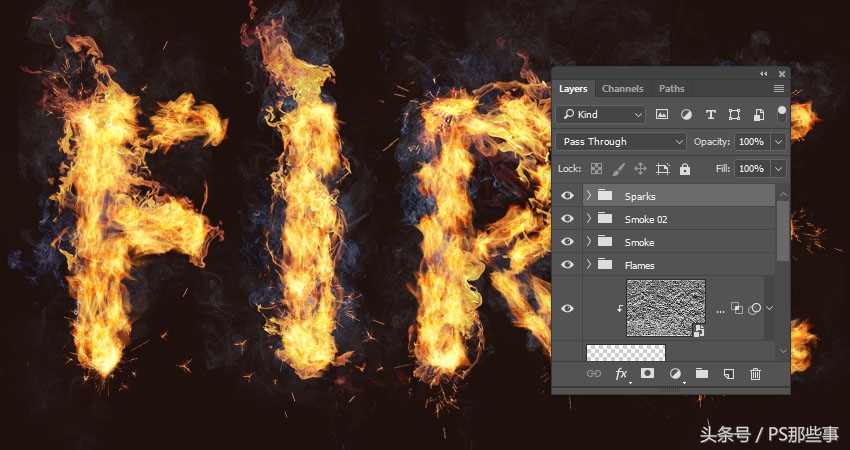Screen dimensions: 850x450
Task: Lock image pixels brush icon
Action: [x=619, y=169]
